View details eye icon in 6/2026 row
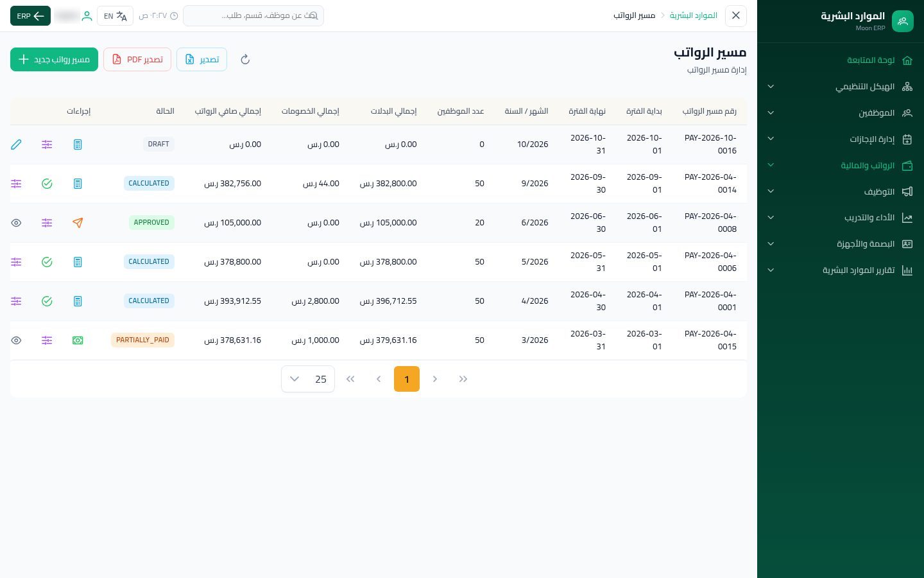924x578 pixels. coord(16,223)
